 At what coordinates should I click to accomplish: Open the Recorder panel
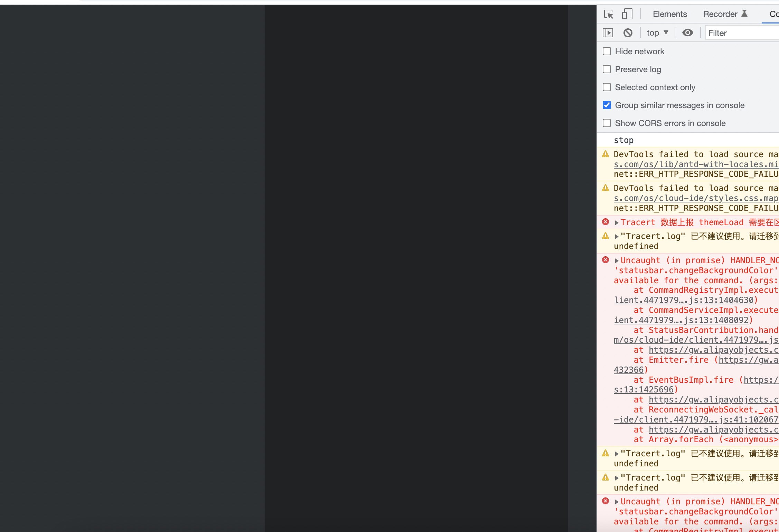pyautogui.click(x=721, y=14)
